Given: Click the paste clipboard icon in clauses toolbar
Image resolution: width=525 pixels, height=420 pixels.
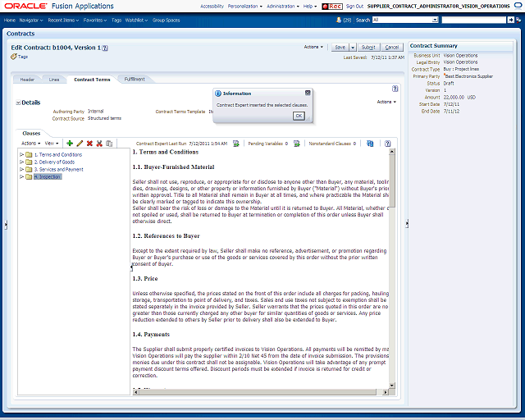Looking at the screenshot, I should tap(109, 144).
